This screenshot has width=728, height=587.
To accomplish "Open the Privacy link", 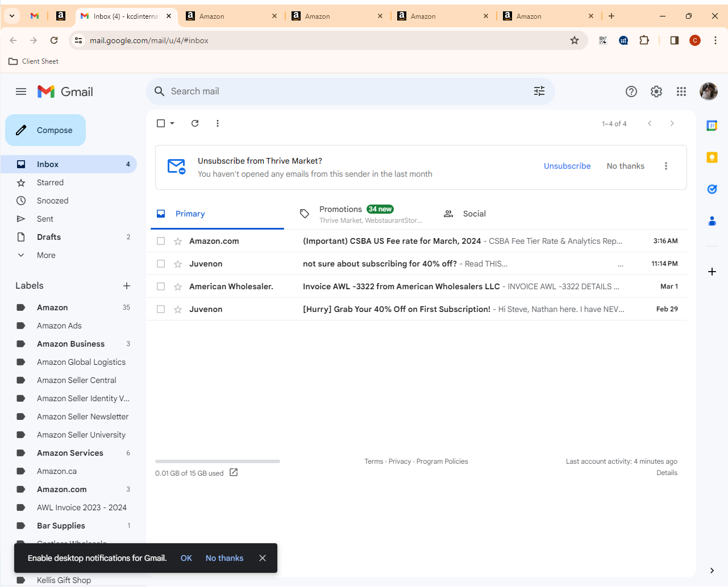I will pos(400,461).
